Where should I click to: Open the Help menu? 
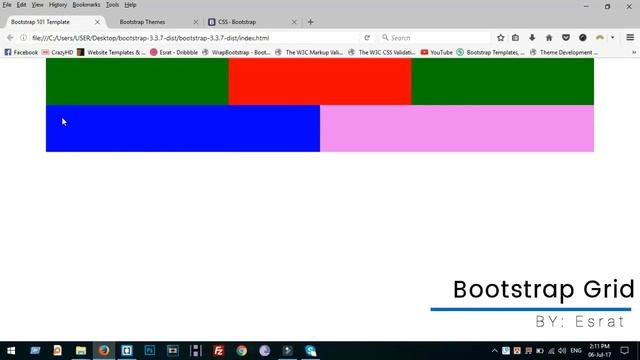click(x=130, y=5)
